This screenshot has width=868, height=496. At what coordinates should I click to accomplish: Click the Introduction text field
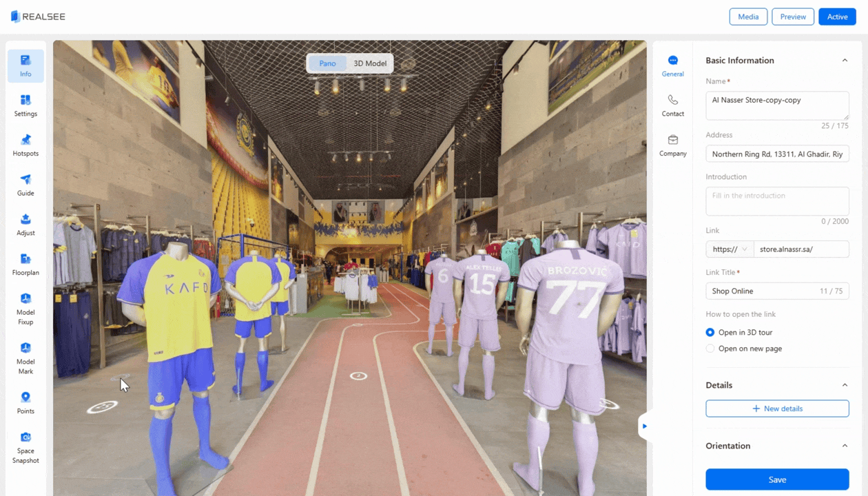coord(777,200)
